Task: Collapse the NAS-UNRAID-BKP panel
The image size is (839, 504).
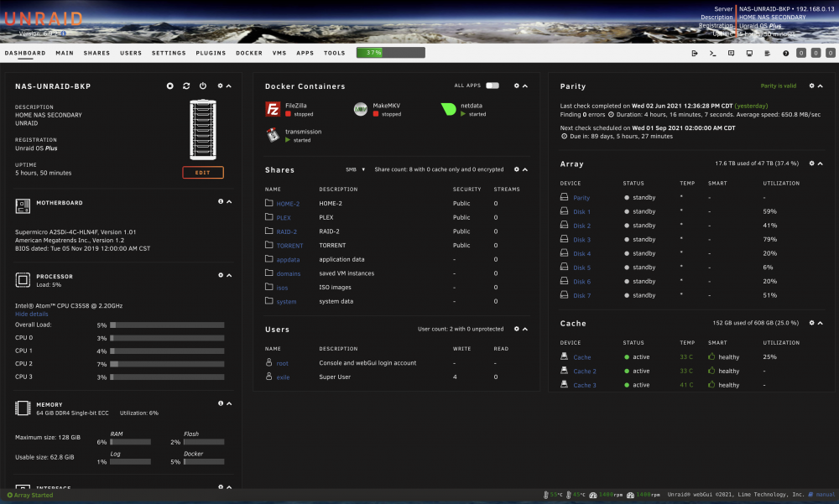Action: [229, 86]
